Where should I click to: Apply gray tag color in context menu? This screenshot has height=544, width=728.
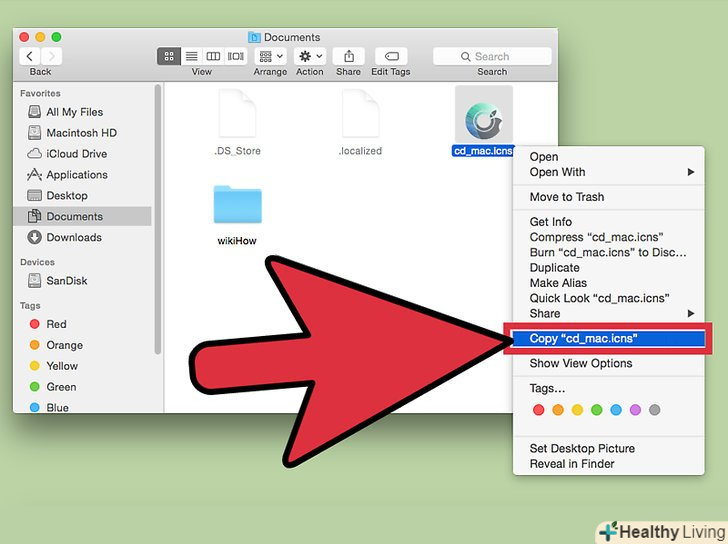[655, 410]
